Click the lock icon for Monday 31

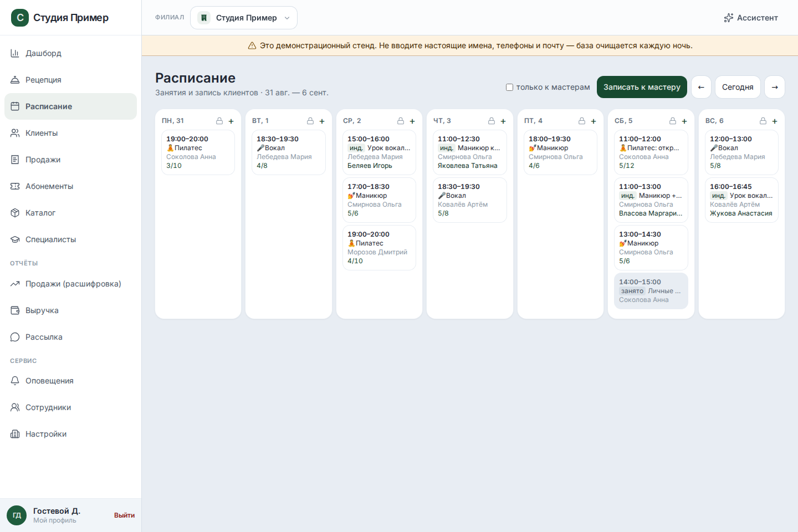coord(219,121)
